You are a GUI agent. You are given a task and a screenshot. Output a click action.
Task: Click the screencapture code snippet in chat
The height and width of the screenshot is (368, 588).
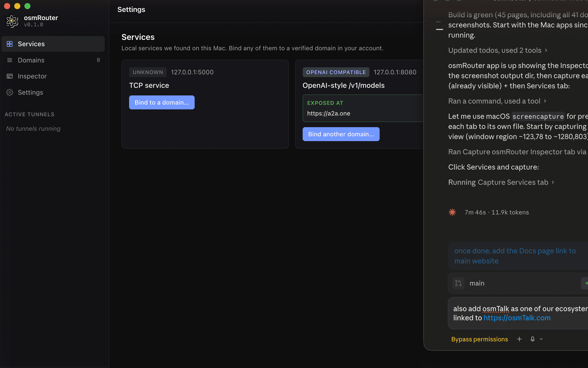(x=538, y=116)
